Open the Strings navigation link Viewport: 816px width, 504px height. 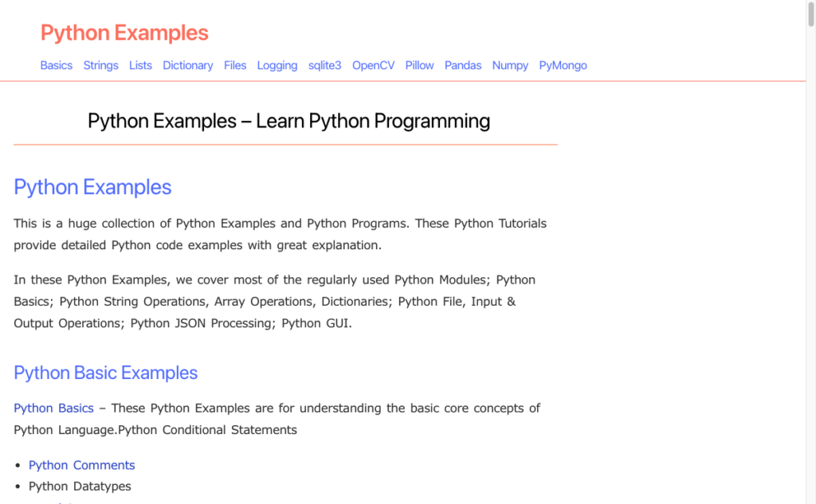101,65
